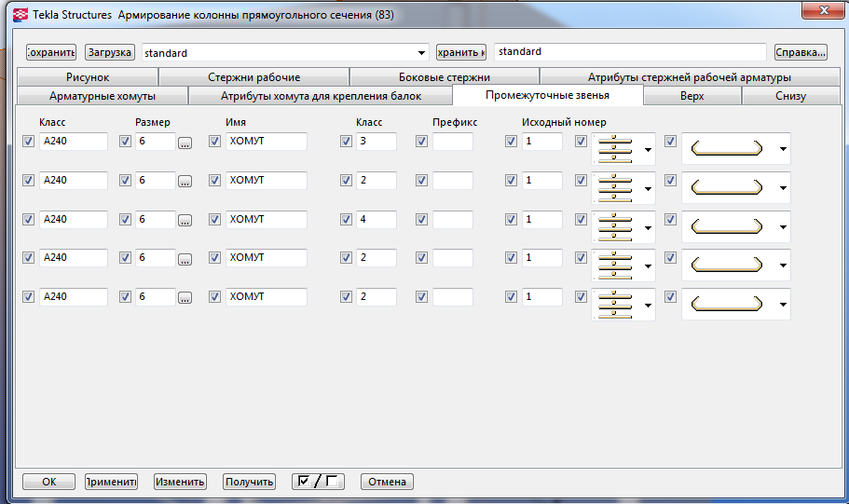The height and width of the screenshot is (504, 849).
Task: Go to the Арматурные хомуты tab
Action: 102,96
